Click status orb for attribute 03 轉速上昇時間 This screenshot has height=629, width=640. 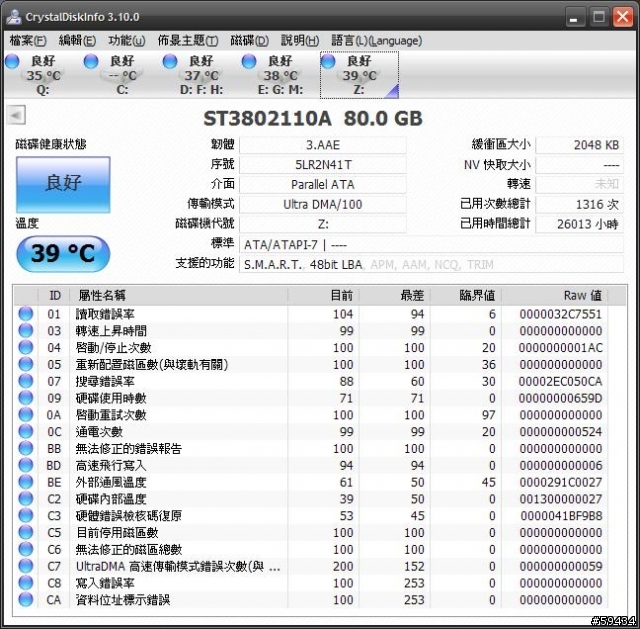(26, 331)
